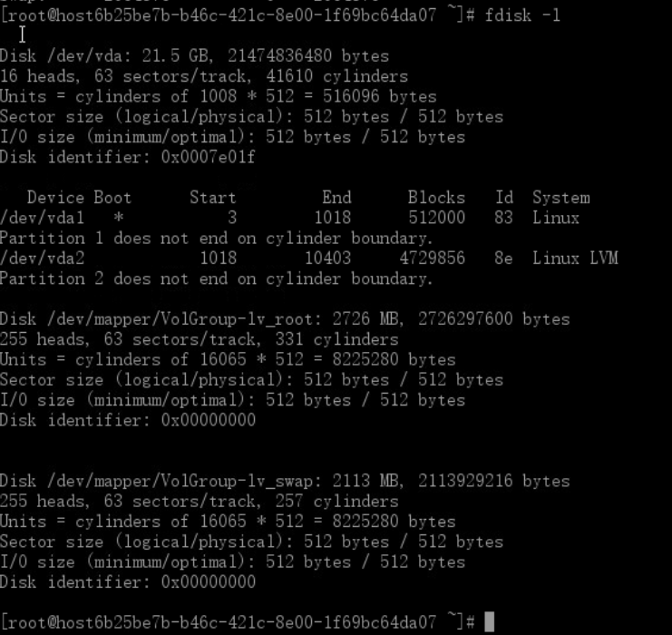Click the Partition 1 boundary warning text
This screenshot has width=672, height=635.
217,238
